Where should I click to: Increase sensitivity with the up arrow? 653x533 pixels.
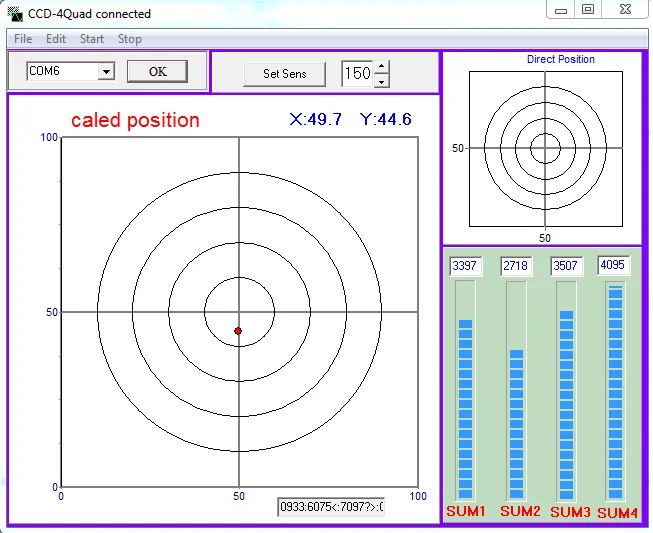381,67
